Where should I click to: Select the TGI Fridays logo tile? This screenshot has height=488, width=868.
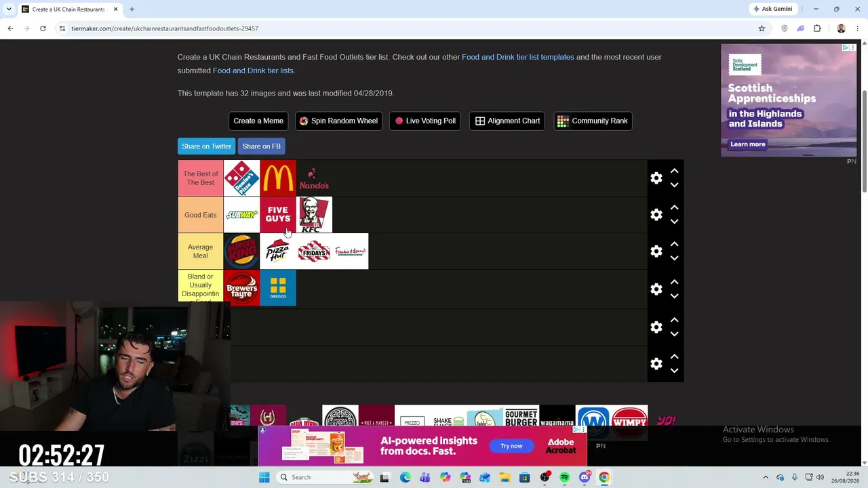click(x=314, y=251)
